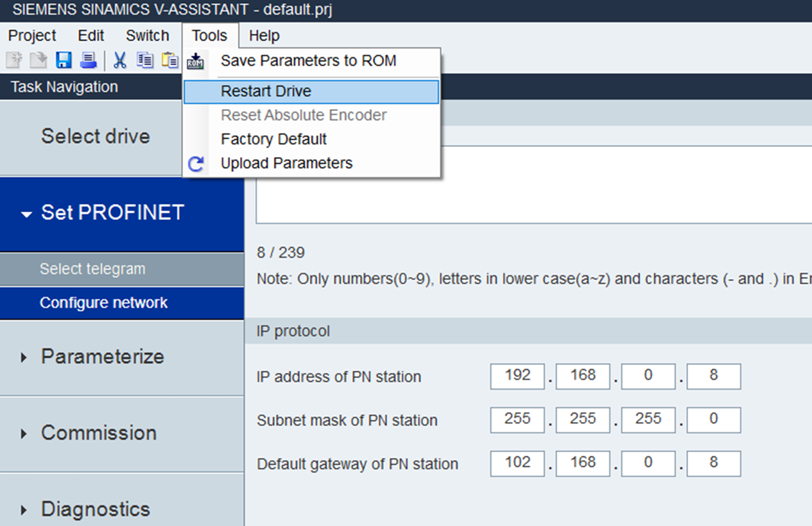
Task: Click the Open project toolbar icon
Action: 39,61
